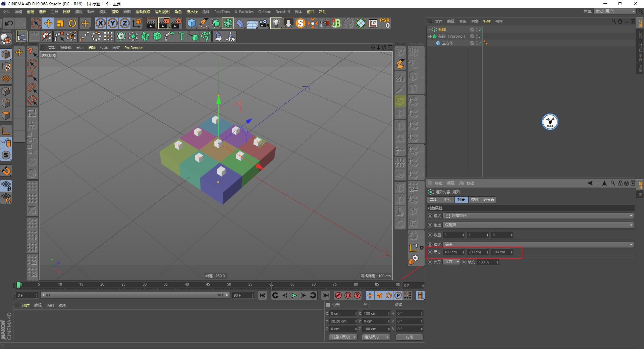Select the Text spline tool
This screenshot has width=644, height=349.
(181, 36)
